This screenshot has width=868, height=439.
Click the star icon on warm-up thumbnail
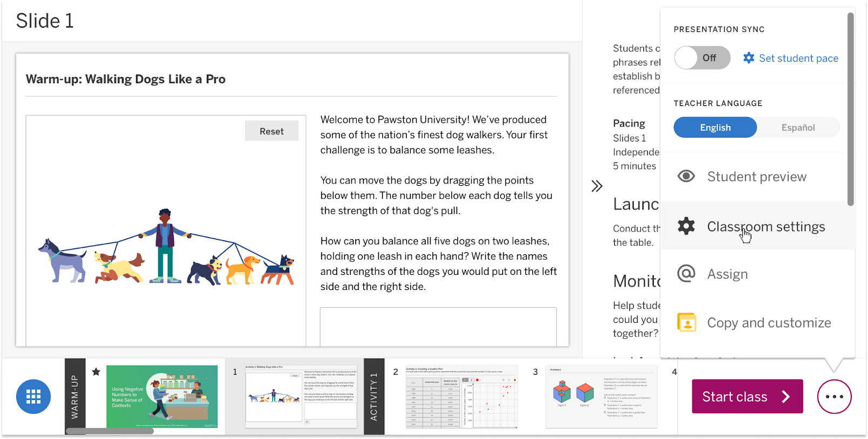click(x=96, y=372)
